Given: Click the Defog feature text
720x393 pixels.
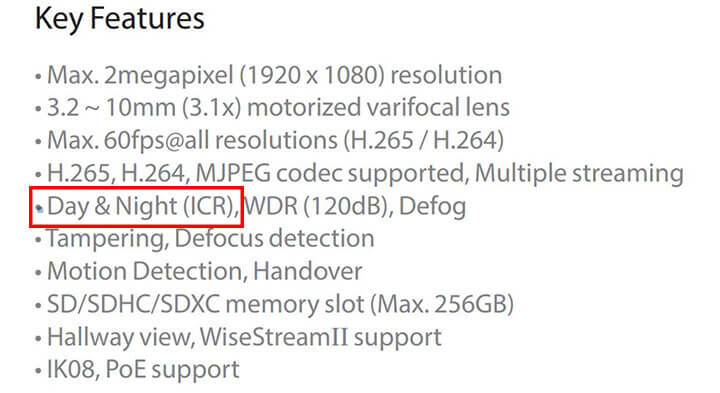Looking at the screenshot, I should tap(433, 206).
